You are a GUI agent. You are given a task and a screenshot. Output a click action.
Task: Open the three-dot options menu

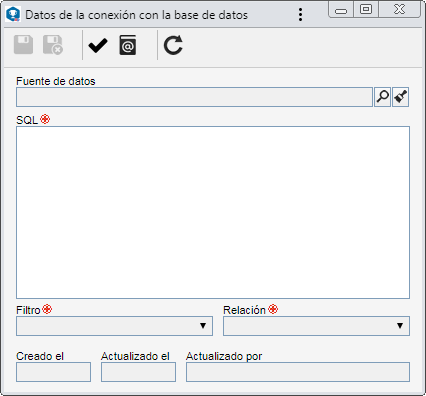(301, 15)
